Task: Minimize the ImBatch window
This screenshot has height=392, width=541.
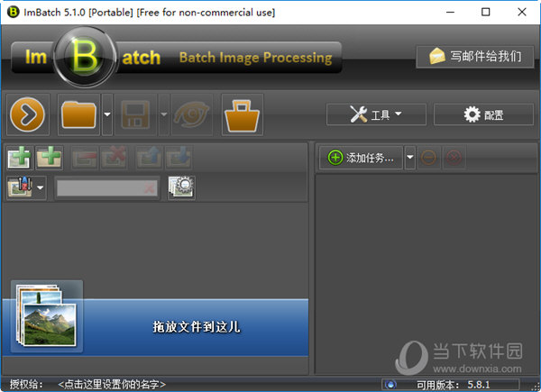Action: [450, 12]
